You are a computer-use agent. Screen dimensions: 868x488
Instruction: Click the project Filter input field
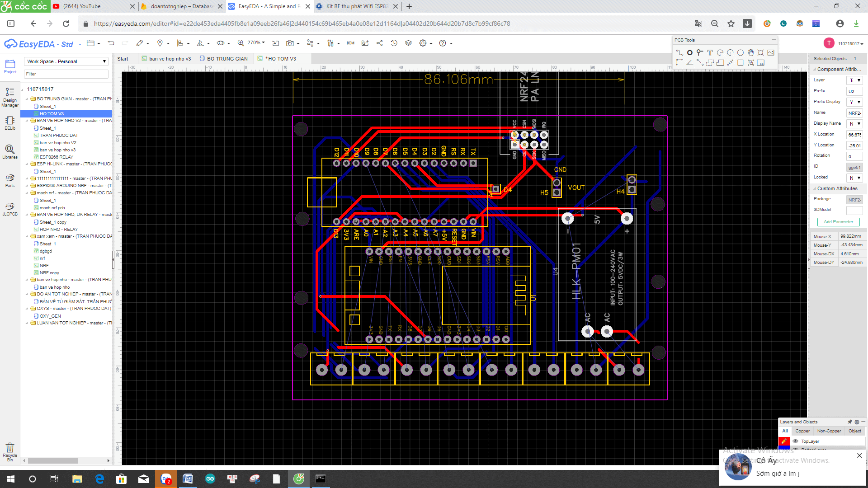(66, 74)
